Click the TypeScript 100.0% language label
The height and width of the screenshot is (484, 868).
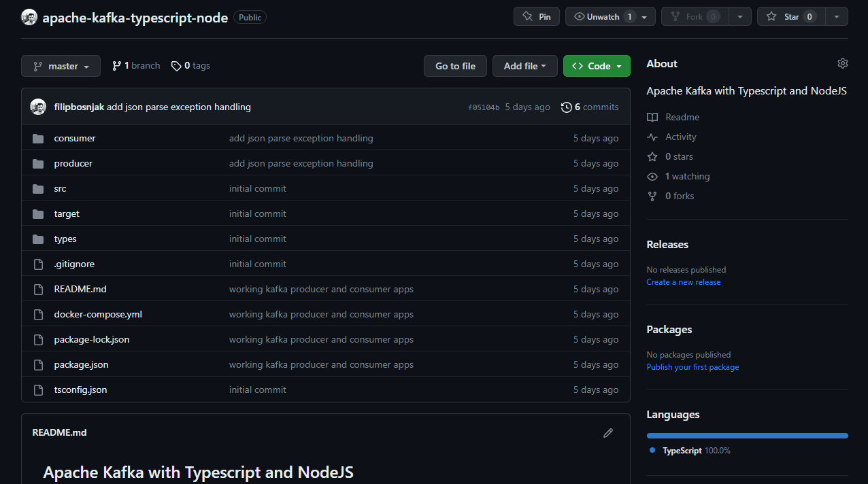click(697, 451)
